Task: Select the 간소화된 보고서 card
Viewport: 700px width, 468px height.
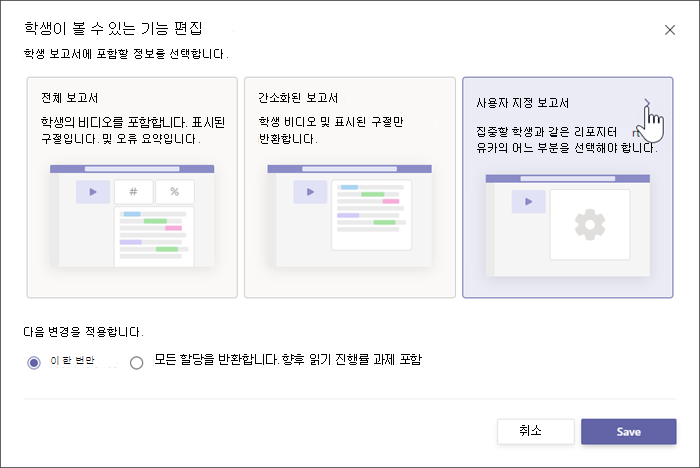Action: point(350,188)
